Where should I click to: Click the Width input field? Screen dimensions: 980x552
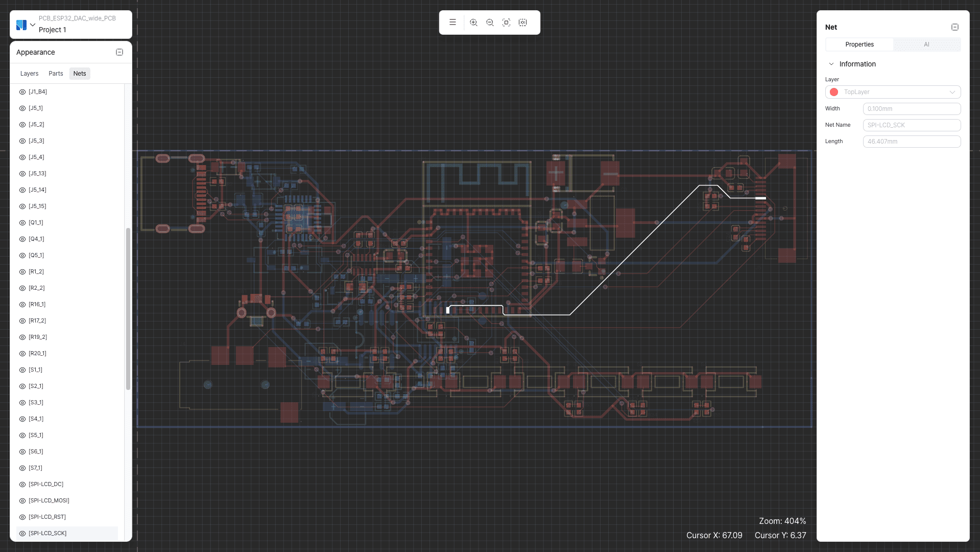pos(912,109)
